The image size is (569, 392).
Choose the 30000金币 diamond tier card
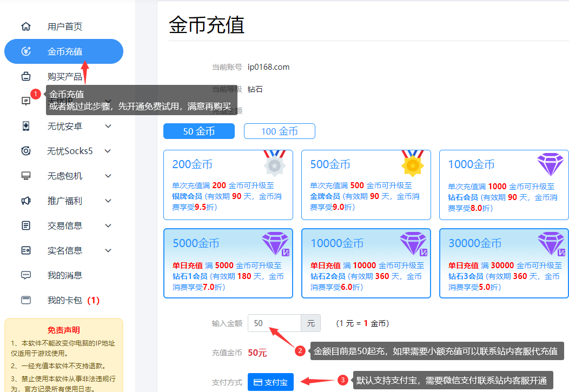click(504, 263)
